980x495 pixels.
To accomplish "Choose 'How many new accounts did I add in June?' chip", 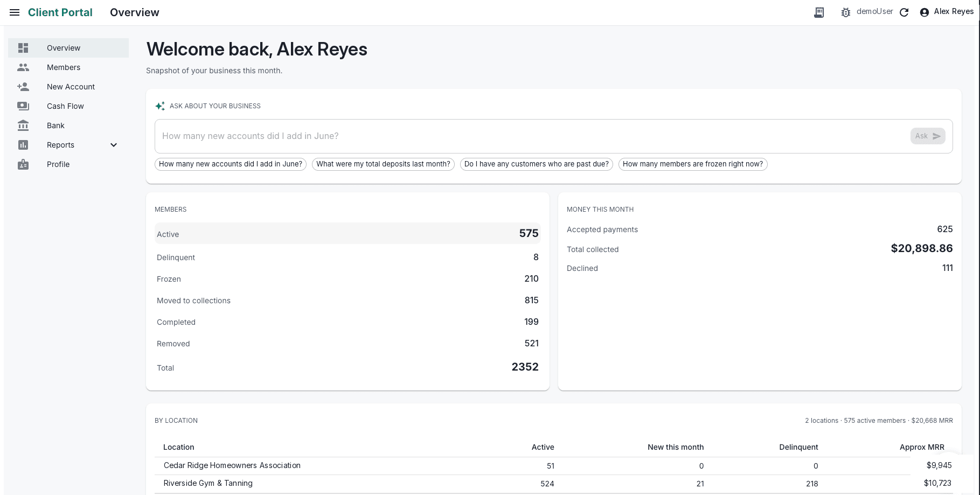I will (231, 164).
